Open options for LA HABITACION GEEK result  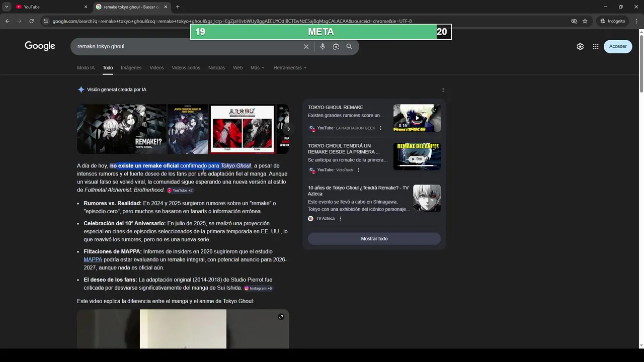click(x=380, y=128)
